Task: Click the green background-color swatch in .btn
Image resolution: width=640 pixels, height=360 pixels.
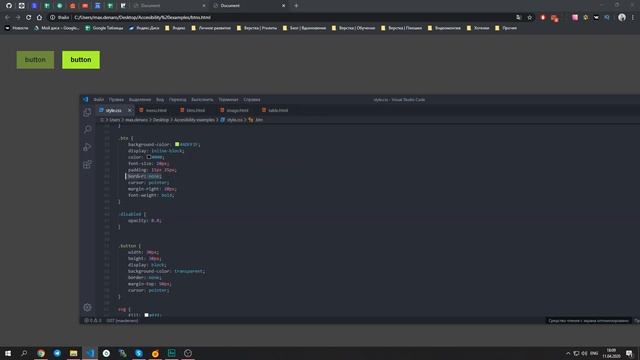Action: point(177,144)
